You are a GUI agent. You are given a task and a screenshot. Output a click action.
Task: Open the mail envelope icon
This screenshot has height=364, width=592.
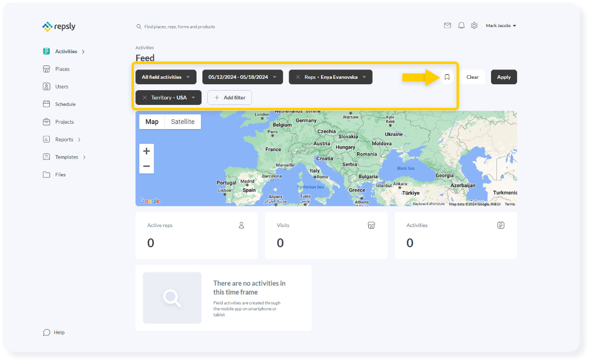tap(447, 26)
